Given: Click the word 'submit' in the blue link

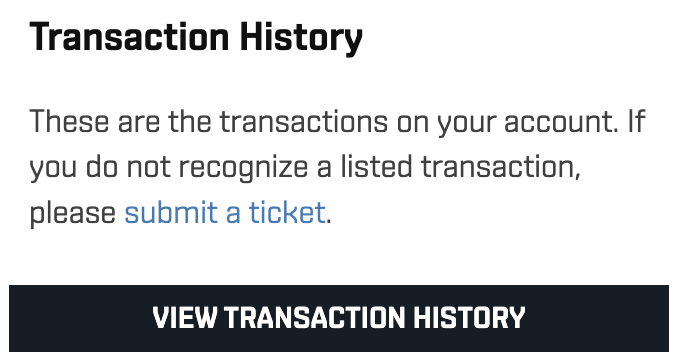Looking at the screenshot, I should coord(171,213).
